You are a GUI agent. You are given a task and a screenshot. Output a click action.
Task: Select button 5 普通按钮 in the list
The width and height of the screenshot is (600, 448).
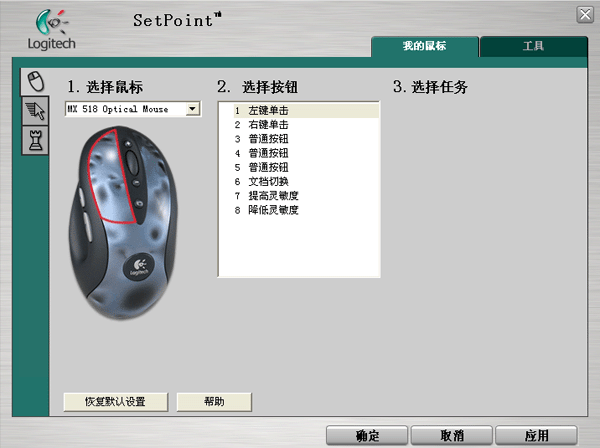306,167
